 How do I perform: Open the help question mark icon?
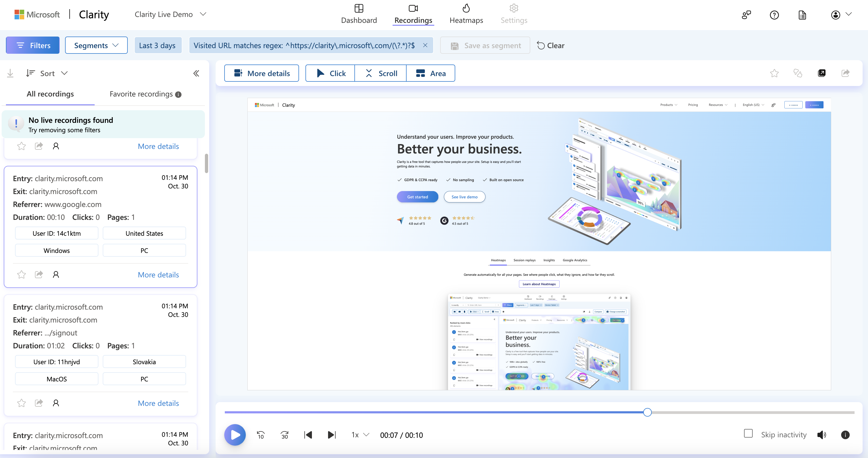774,15
